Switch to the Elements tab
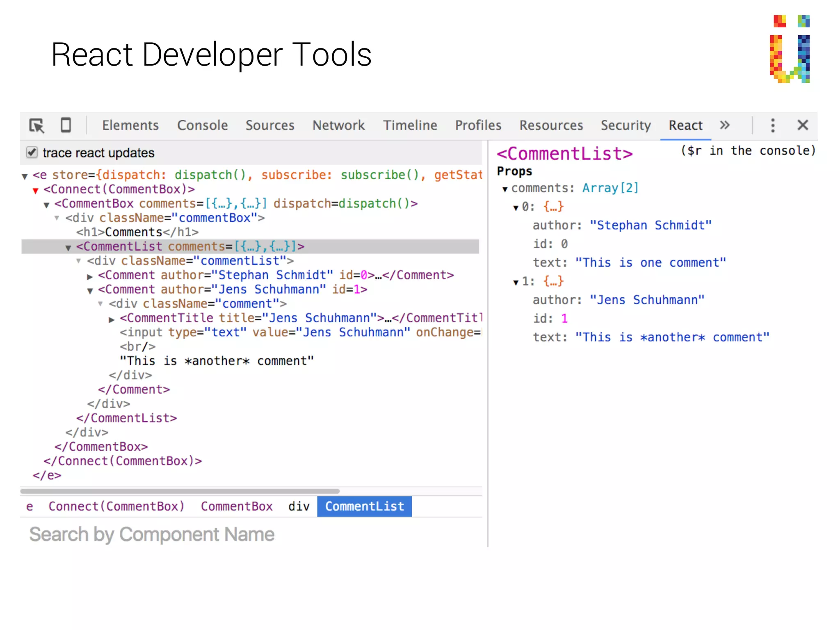 click(130, 125)
